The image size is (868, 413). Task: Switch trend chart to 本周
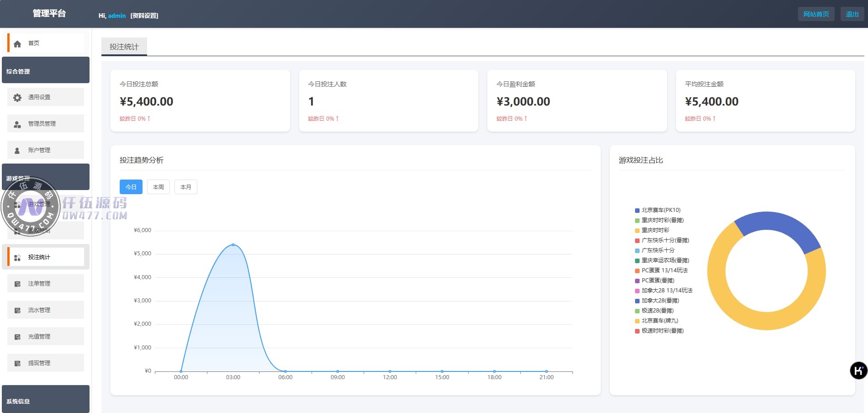coord(159,187)
